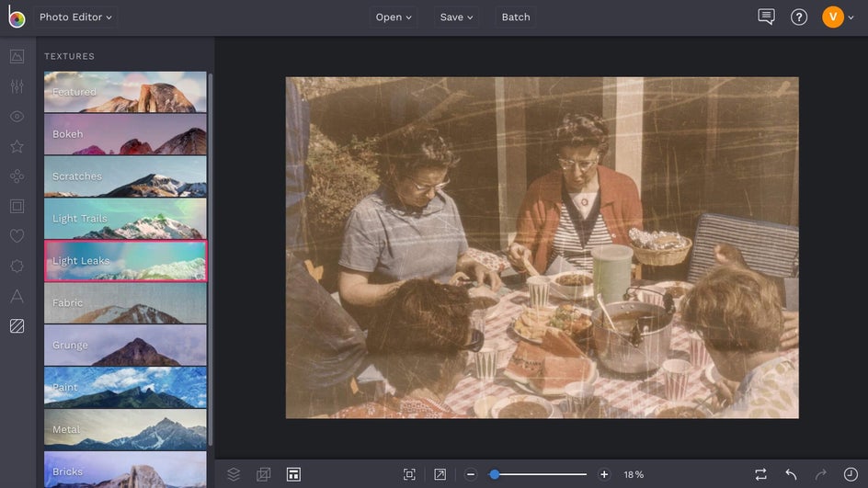This screenshot has width=868, height=488.
Task: Select the Scratches texture category
Action: [x=125, y=176]
